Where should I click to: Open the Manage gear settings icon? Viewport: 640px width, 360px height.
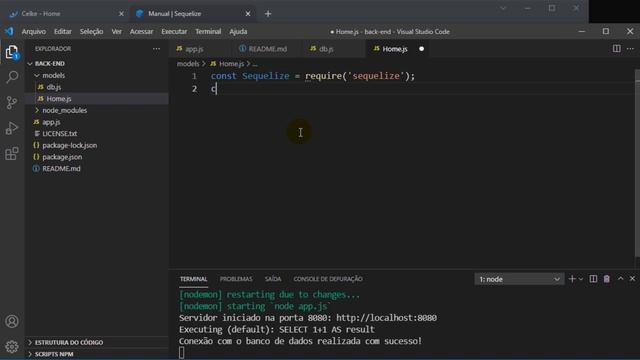click(12, 347)
